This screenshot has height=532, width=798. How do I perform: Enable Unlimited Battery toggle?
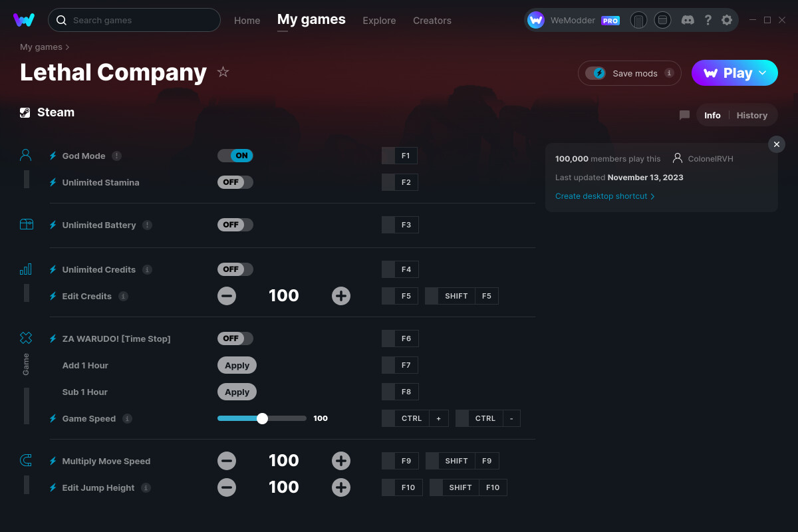click(235, 225)
